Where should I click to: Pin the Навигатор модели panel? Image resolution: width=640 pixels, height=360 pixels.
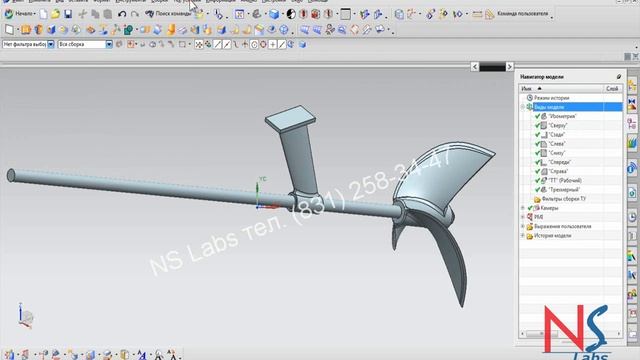pyautogui.click(x=619, y=77)
